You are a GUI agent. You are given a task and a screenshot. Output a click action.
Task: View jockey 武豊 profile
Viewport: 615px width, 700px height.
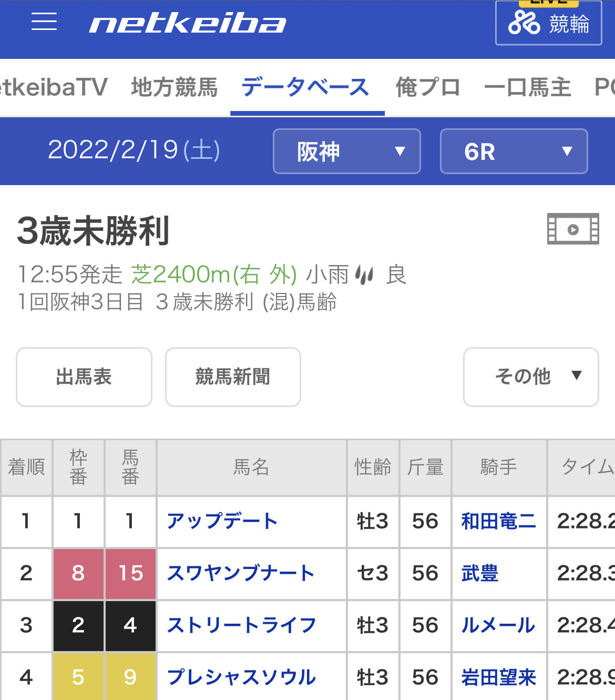pyautogui.click(x=479, y=573)
